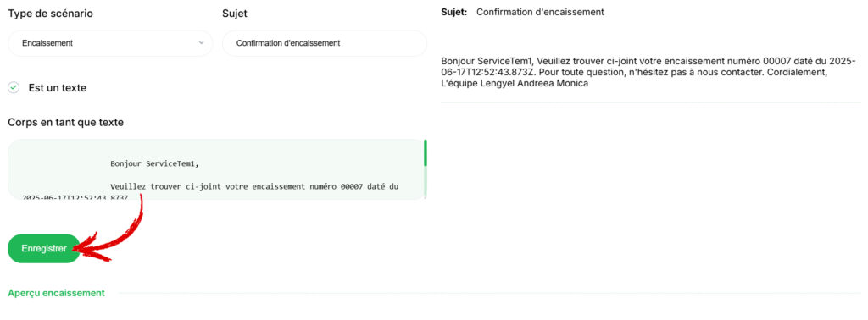Click the Type de scénario field label
The image size is (868, 320).
tap(50, 14)
